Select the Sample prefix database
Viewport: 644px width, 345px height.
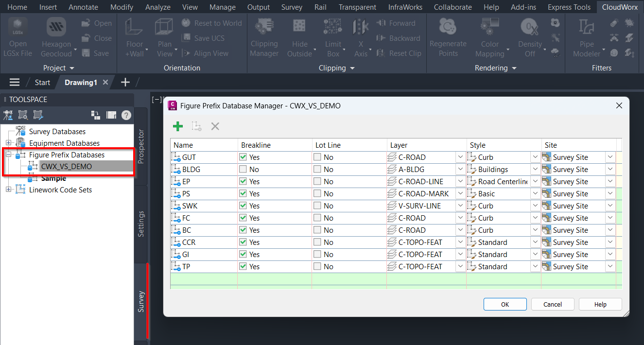[x=53, y=178]
